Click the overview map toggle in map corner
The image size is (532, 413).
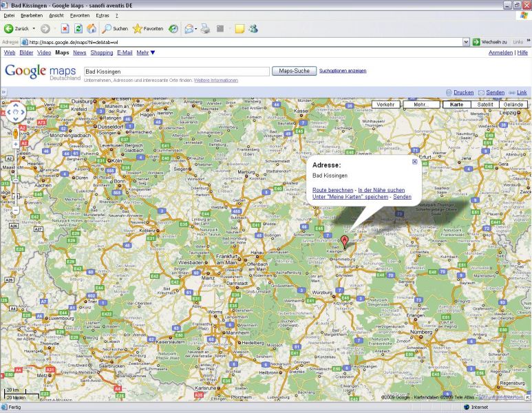click(528, 396)
